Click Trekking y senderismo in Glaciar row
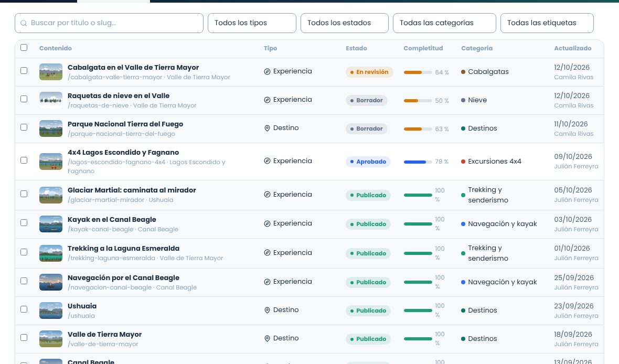This screenshot has height=364, width=619. coord(488,195)
